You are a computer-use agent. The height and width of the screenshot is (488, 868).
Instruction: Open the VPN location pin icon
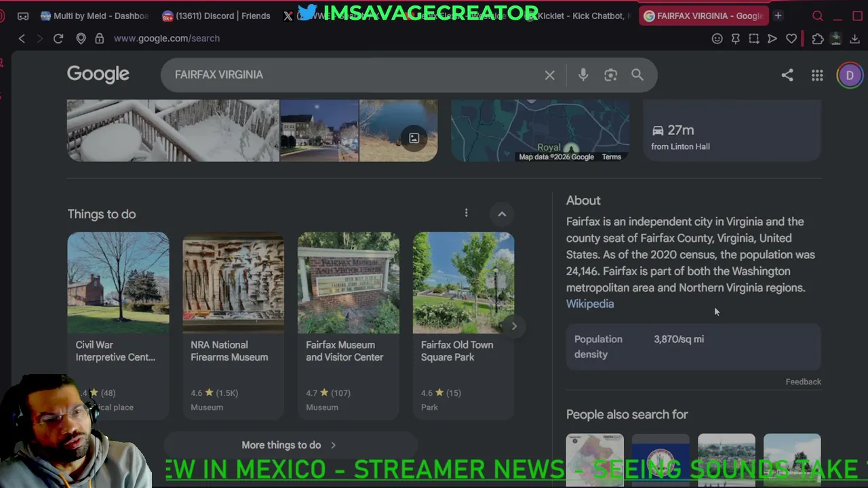[81, 39]
